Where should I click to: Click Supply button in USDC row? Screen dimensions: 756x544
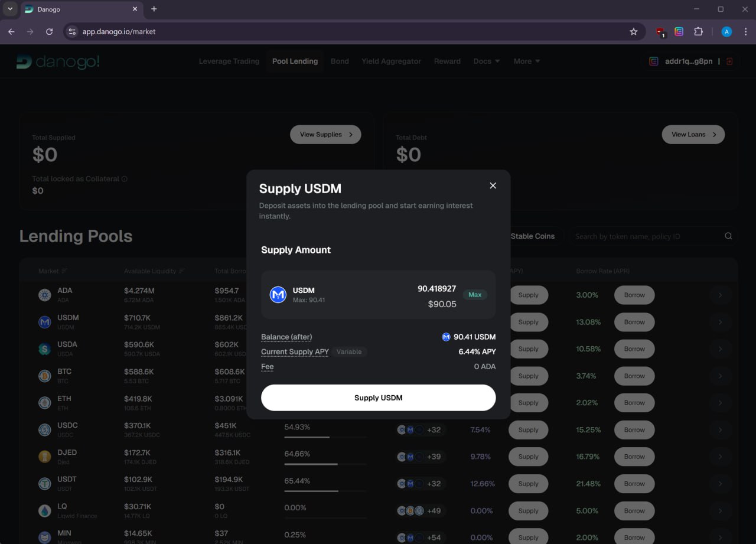coord(528,430)
